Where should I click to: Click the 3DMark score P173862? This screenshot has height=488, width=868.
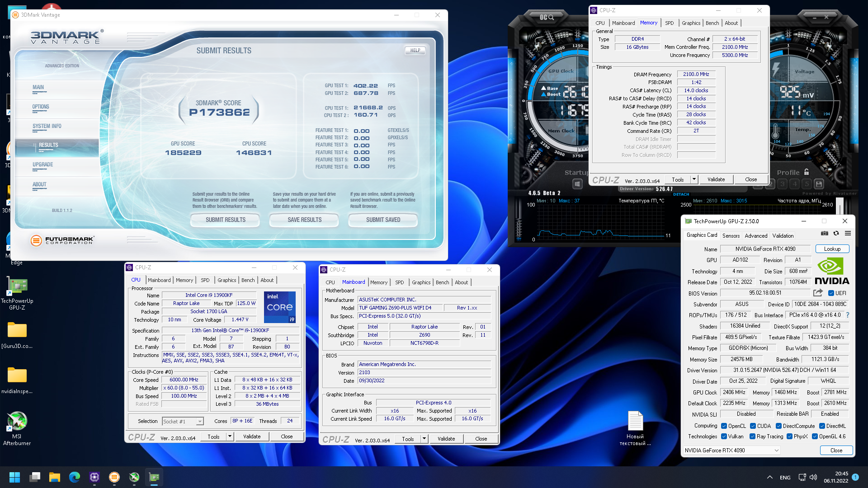[219, 112]
